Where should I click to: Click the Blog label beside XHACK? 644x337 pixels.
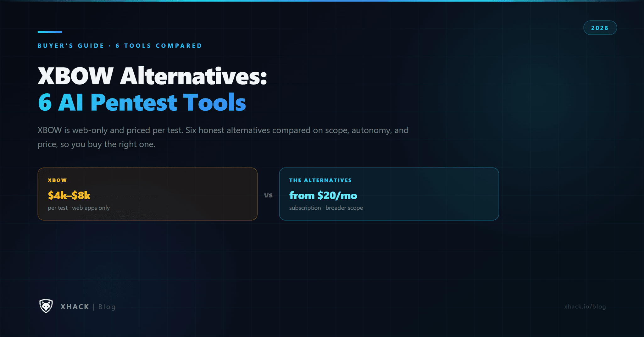[x=107, y=307]
